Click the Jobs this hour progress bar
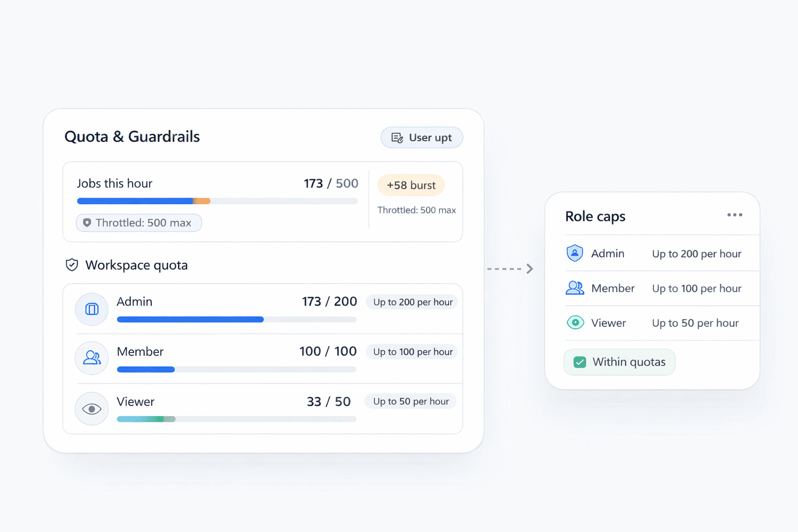 coord(217,201)
